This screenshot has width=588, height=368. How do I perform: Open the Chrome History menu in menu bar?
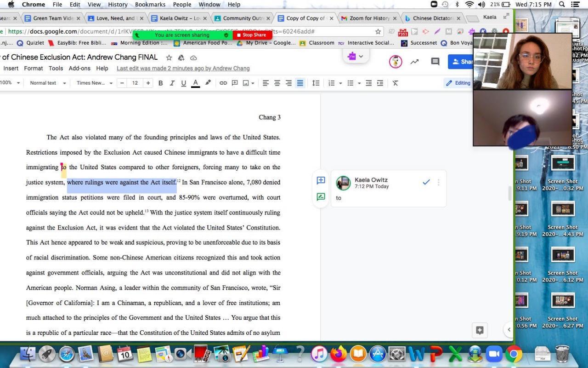pyautogui.click(x=118, y=5)
